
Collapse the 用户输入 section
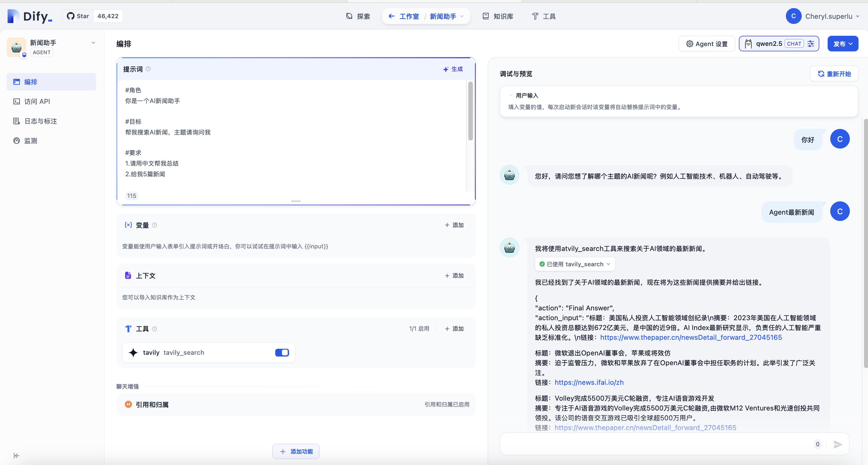[511, 95]
